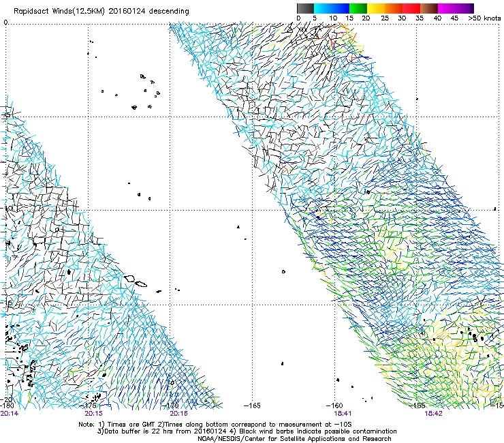This screenshot has width=504, height=443.
Task: Click the green 15-20 knots legend swatch
Action: (x=358, y=8)
